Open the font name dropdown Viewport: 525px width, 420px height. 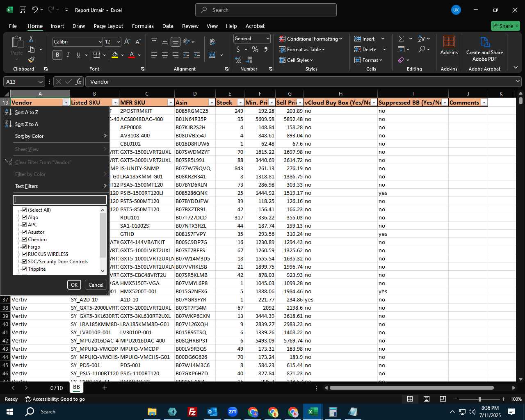tap(100, 42)
